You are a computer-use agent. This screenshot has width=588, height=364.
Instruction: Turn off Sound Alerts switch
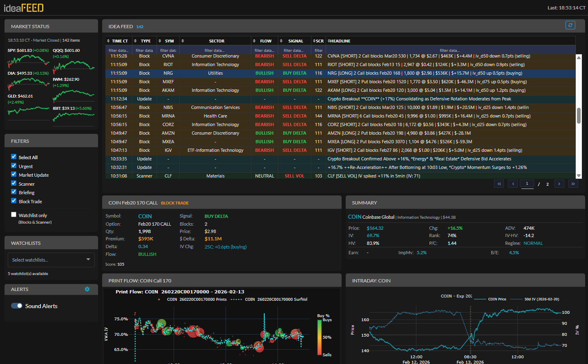(x=17, y=306)
